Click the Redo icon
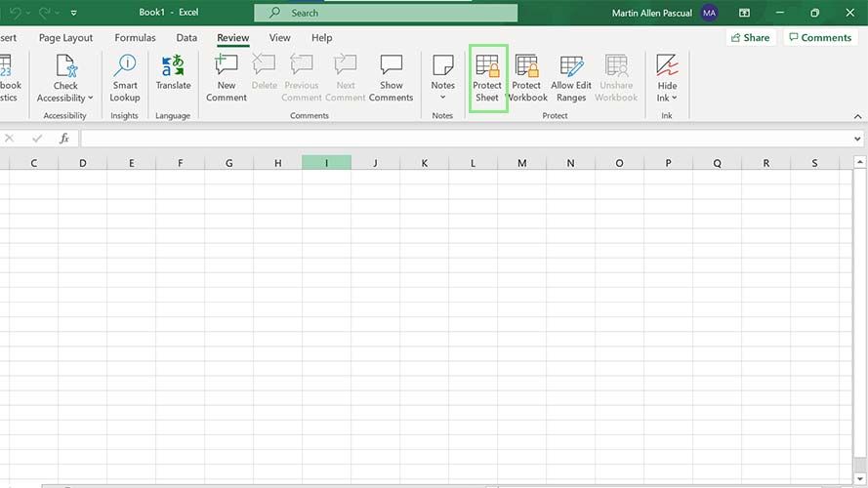The image size is (868, 488). click(45, 12)
